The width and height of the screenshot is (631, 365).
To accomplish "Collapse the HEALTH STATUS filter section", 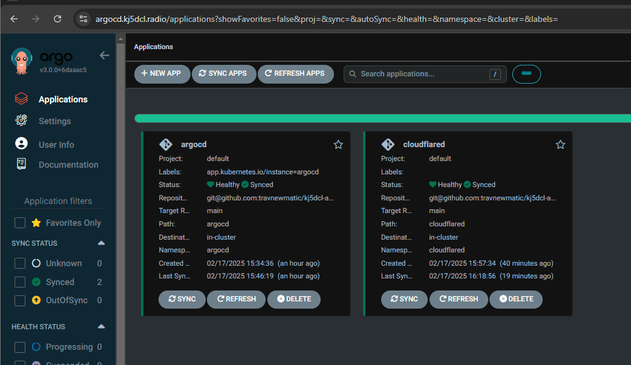I will point(101,326).
